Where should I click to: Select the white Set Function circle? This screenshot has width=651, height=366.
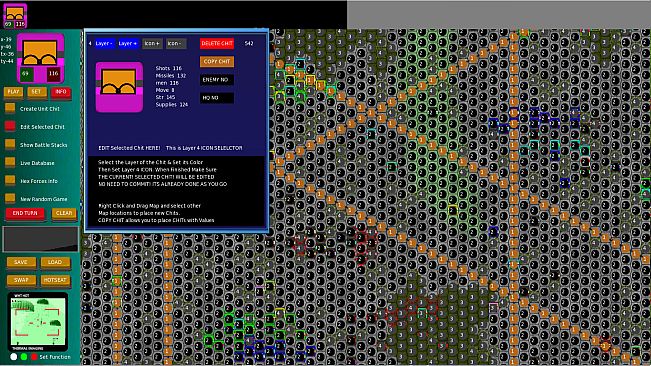click(14, 356)
